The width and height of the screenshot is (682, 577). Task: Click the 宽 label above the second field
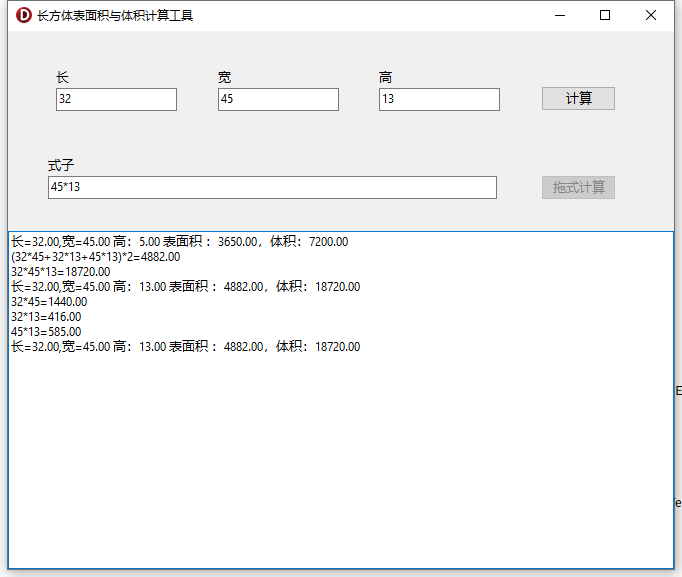(224, 77)
